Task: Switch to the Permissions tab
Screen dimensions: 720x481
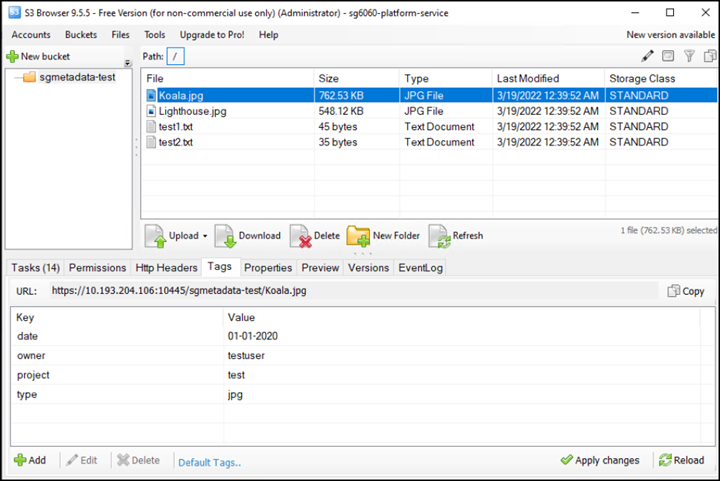Action: pyautogui.click(x=97, y=268)
